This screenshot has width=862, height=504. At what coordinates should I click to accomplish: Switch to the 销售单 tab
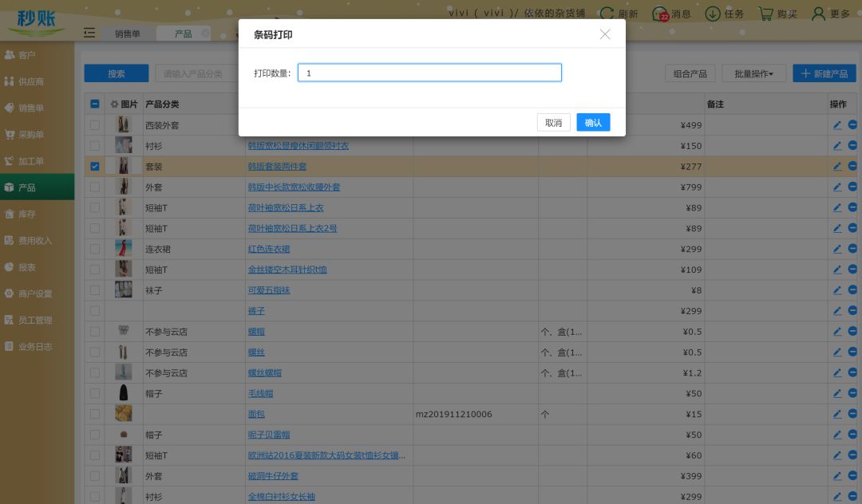coord(127,33)
